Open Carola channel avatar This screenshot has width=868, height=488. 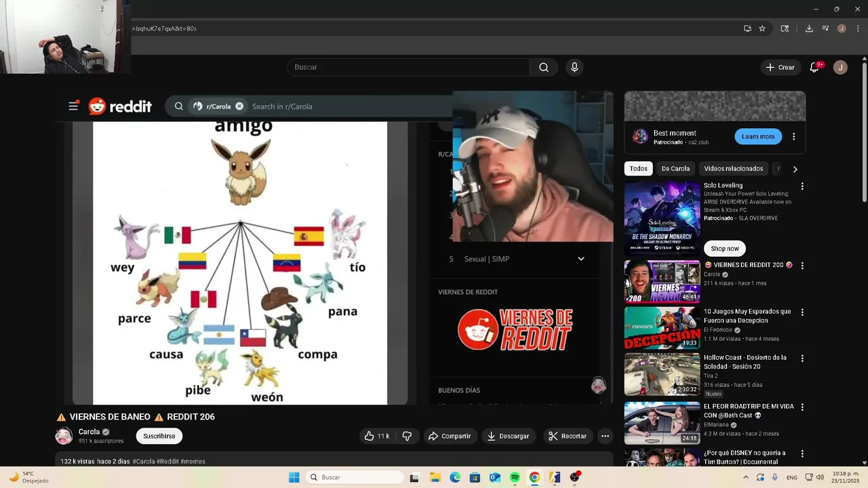(x=64, y=436)
